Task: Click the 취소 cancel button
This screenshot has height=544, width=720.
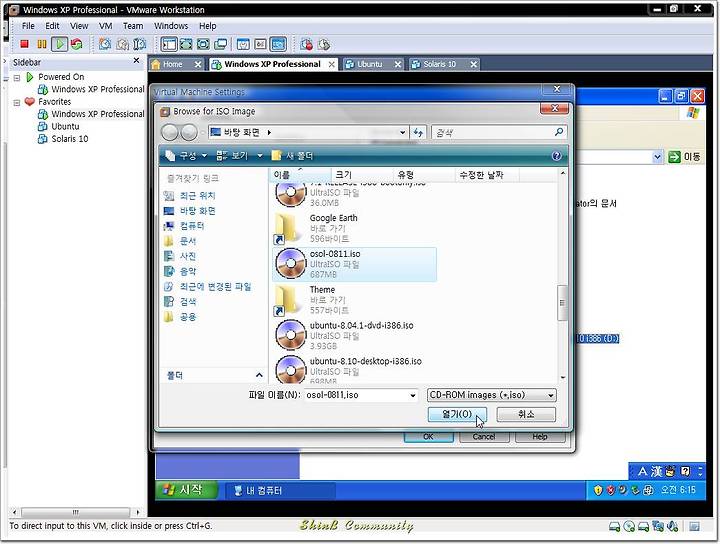Action: [x=526, y=414]
